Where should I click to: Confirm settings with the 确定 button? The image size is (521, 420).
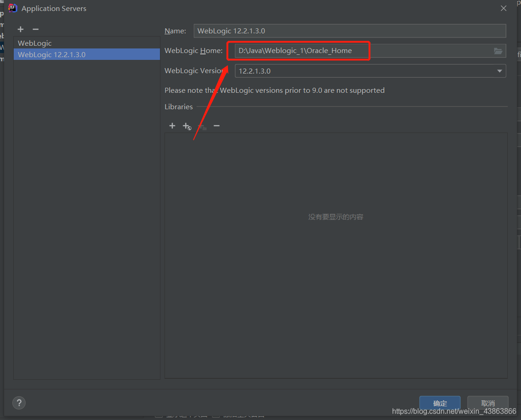click(440, 403)
